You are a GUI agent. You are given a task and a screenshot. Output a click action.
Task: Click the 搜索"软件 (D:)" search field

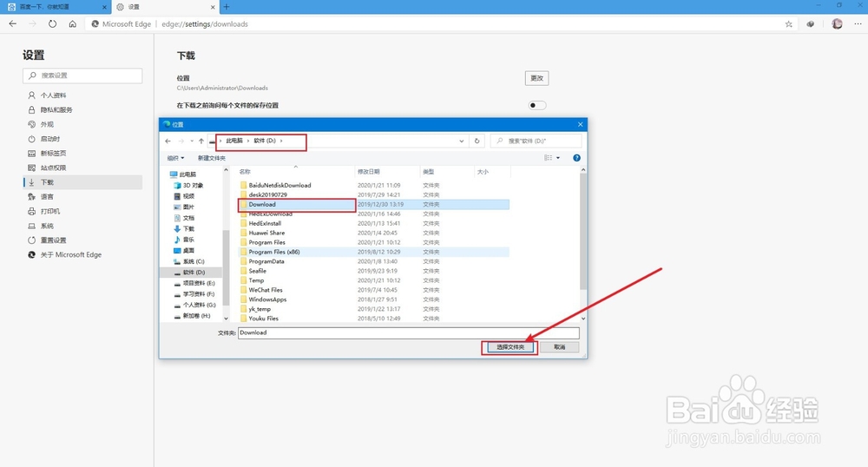pos(536,141)
